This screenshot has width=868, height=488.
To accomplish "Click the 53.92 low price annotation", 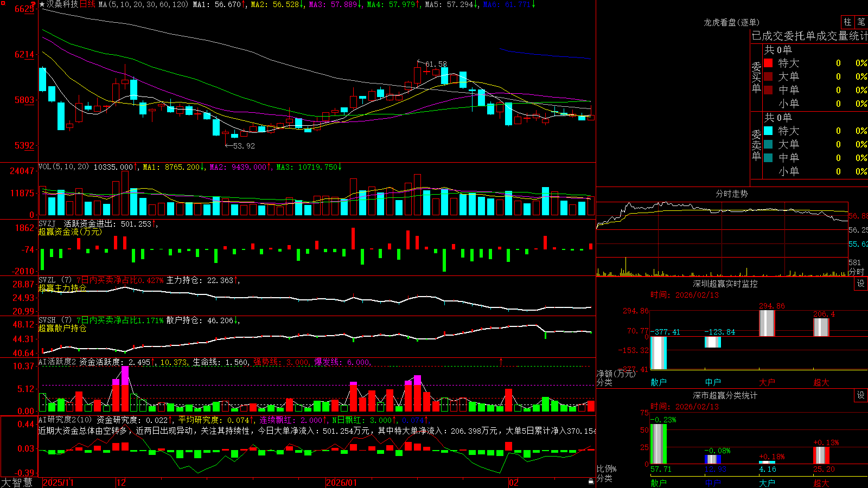I will (244, 146).
